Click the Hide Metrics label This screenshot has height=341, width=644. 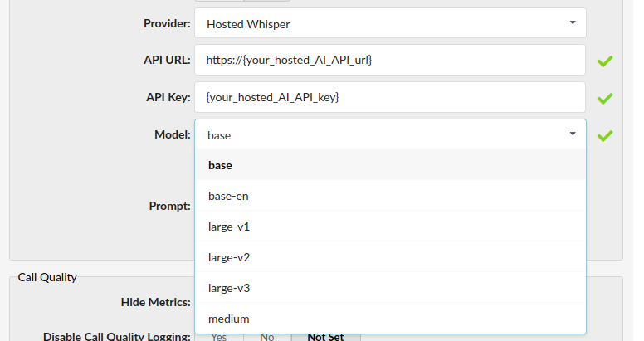[x=156, y=302]
